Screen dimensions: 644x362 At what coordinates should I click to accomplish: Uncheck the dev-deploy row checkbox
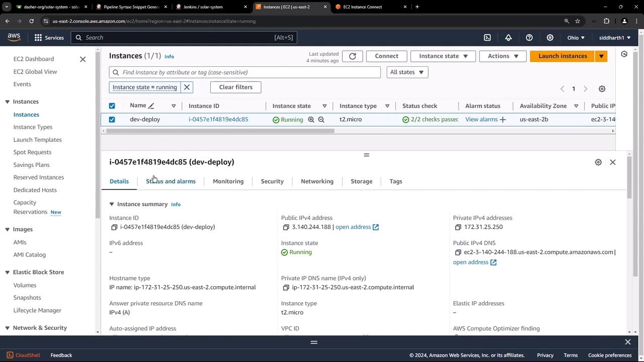[112, 120]
